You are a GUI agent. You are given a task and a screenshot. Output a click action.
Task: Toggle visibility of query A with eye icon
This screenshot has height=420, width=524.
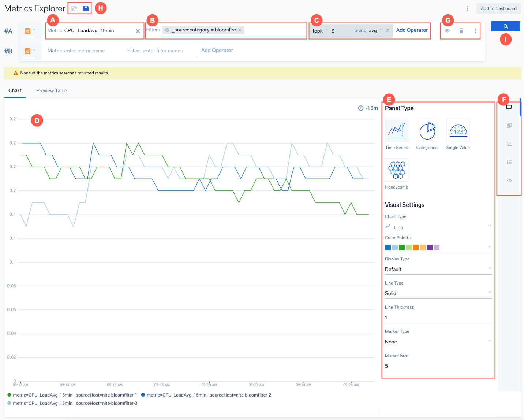coord(447,31)
